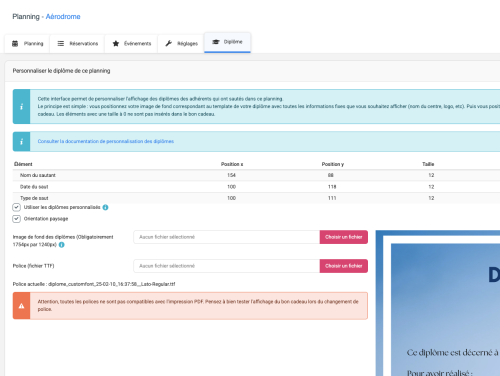Click Taille value of 'Date du saut'
The height and width of the screenshot is (376, 500).
[431, 187]
